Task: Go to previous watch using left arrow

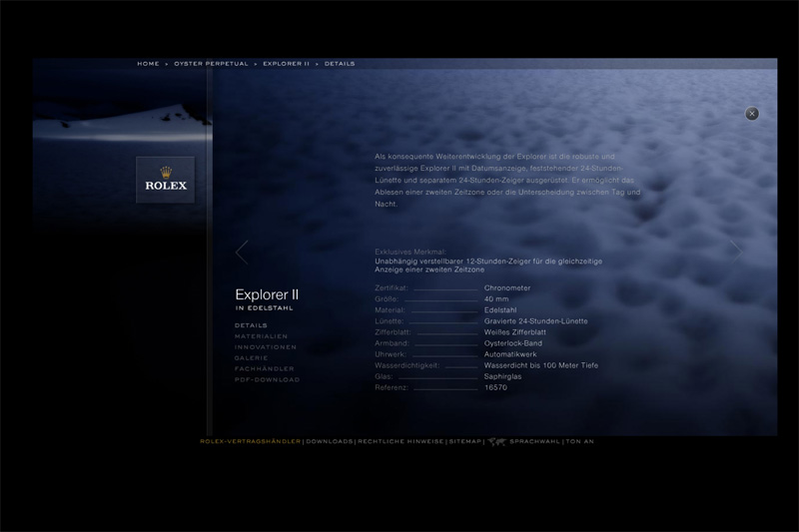Action: (x=242, y=252)
